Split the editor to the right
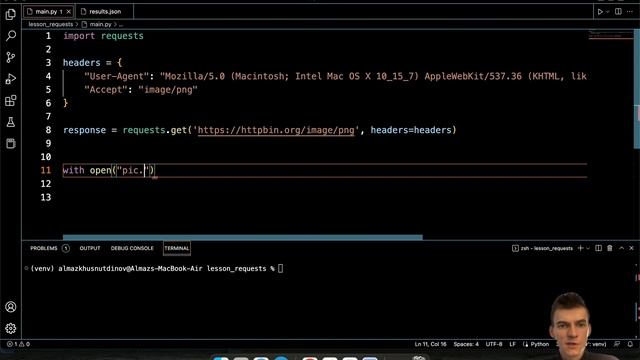Image resolution: width=640 pixels, height=360 pixels. click(x=618, y=11)
